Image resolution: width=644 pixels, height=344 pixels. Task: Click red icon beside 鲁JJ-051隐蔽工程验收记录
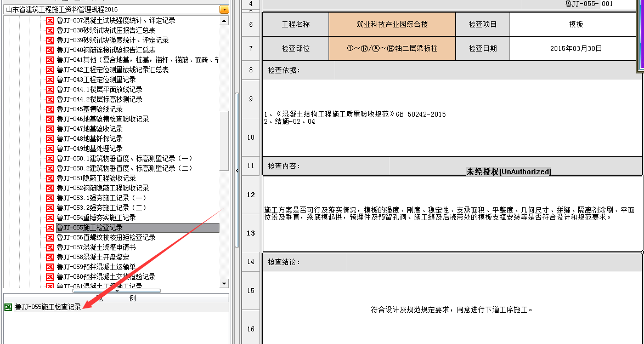pos(50,179)
